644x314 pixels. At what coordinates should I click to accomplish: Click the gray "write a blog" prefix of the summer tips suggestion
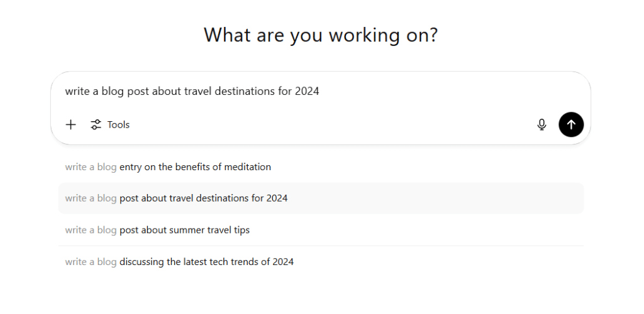[91, 230]
